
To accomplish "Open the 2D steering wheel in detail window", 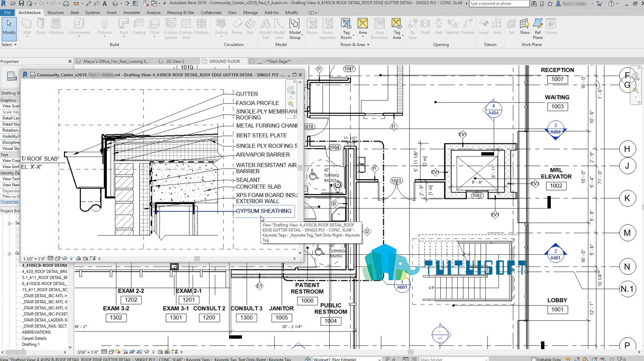I will pos(291,90).
